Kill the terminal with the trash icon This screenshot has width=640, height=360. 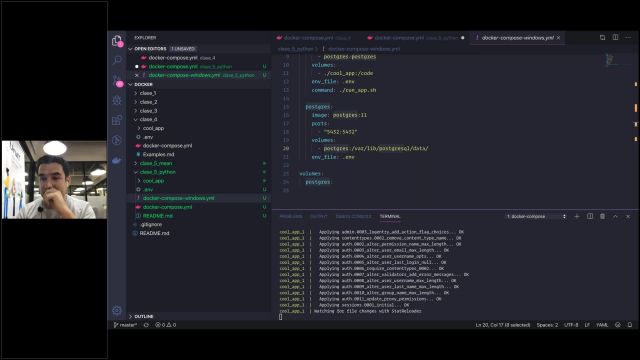[602, 216]
